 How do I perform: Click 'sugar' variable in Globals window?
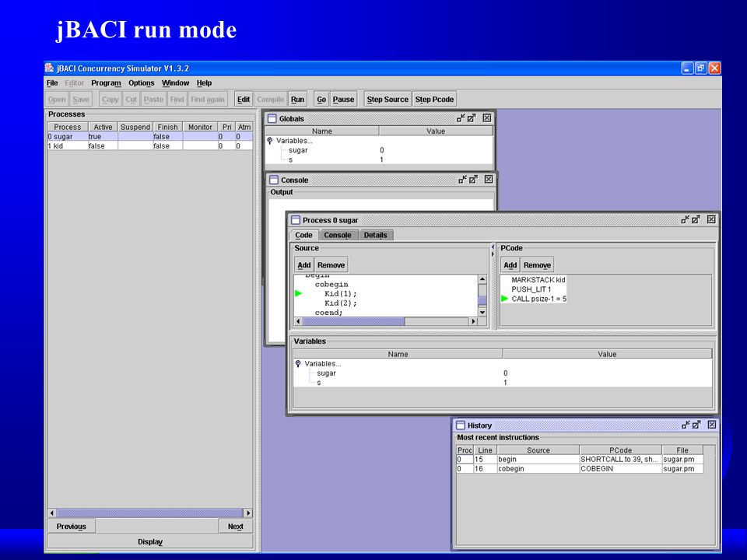[x=298, y=150]
